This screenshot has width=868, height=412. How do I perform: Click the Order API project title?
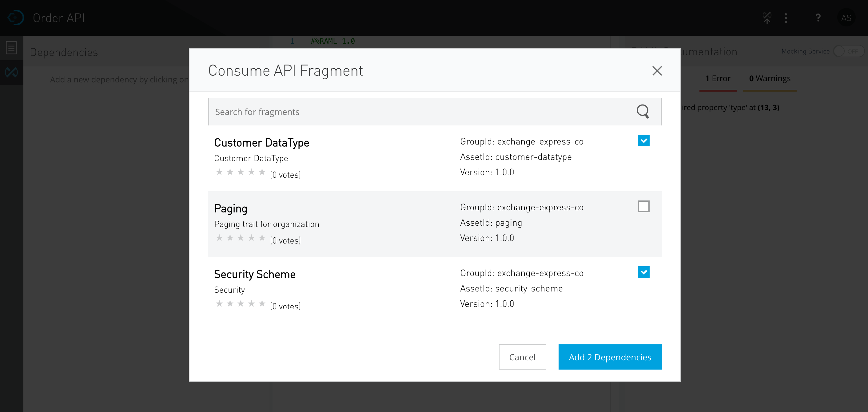coord(59,18)
